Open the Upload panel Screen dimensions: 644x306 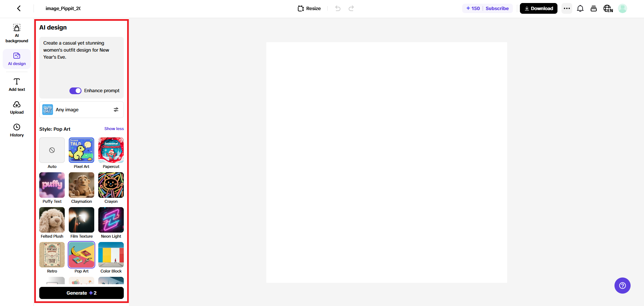pyautogui.click(x=17, y=108)
